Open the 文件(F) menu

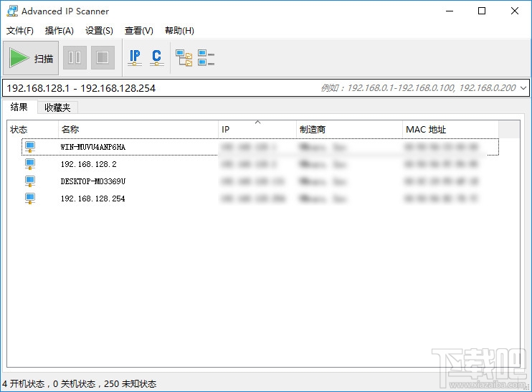[19, 31]
